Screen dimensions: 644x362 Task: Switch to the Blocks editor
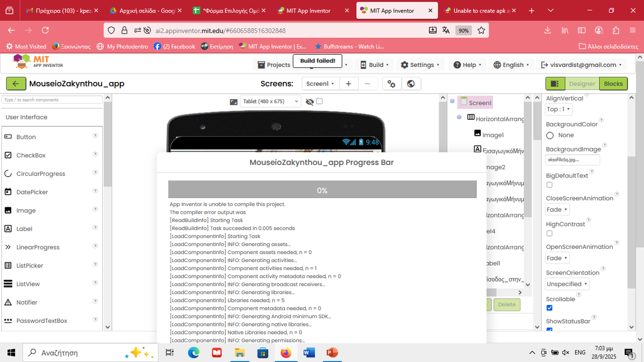point(613,84)
